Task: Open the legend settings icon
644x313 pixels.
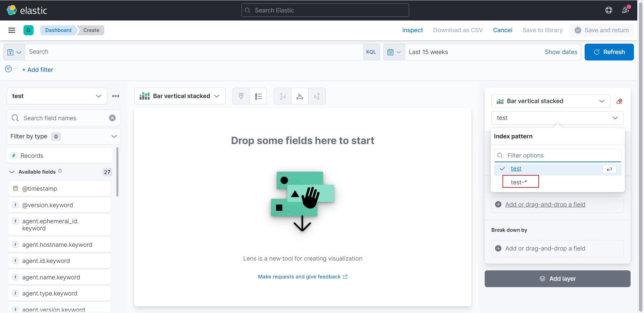Action: point(258,96)
